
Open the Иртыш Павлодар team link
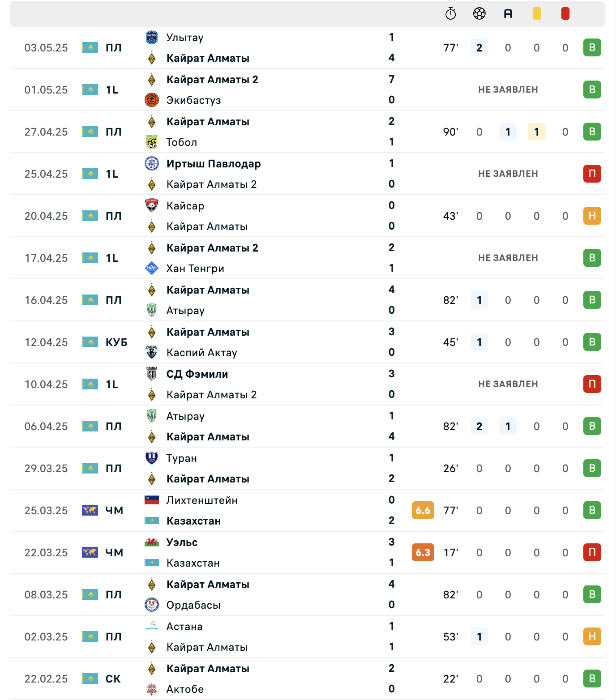tap(214, 164)
